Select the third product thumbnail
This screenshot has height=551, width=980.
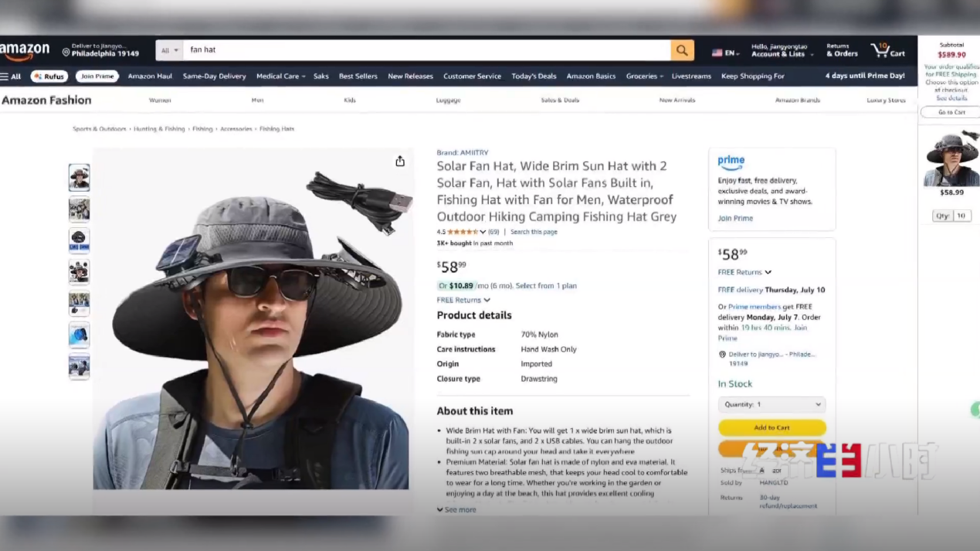79,240
